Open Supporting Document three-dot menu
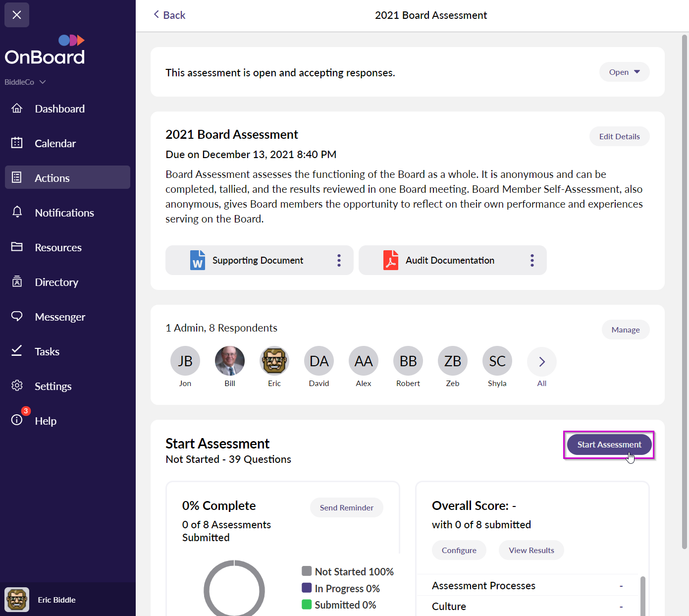The height and width of the screenshot is (616, 689). [x=339, y=260]
